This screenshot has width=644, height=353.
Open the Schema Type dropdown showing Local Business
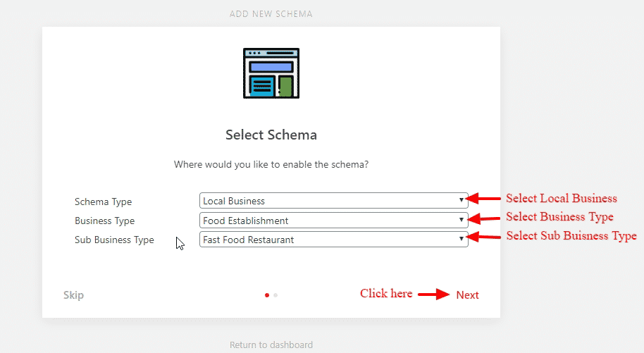pos(333,201)
